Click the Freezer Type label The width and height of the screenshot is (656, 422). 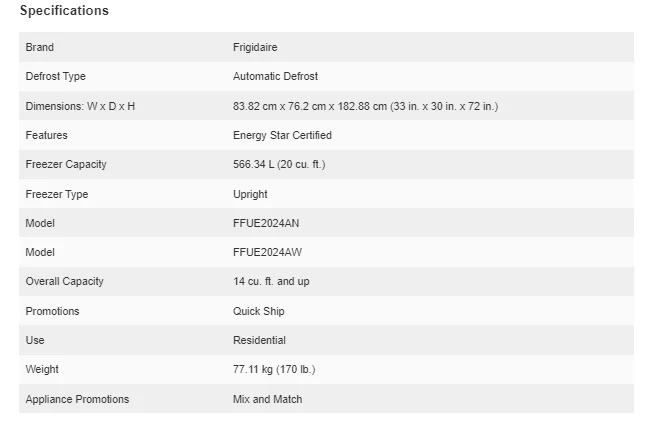pyautogui.click(x=57, y=194)
